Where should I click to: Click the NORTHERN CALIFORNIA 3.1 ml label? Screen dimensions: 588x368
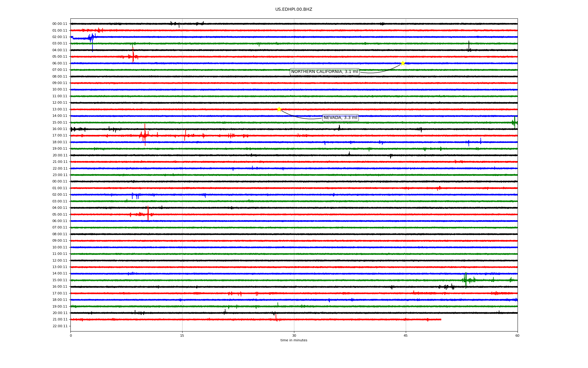click(x=324, y=72)
